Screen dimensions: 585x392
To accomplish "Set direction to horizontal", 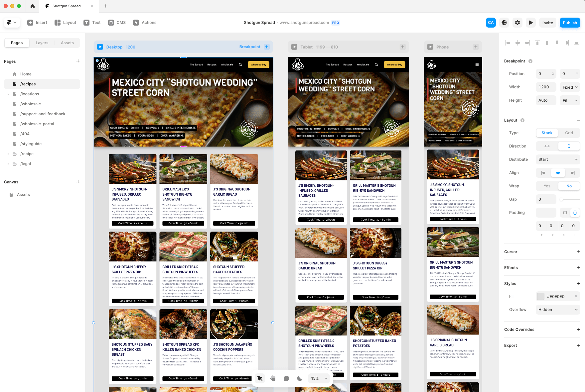I will click(x=547, y=146).
